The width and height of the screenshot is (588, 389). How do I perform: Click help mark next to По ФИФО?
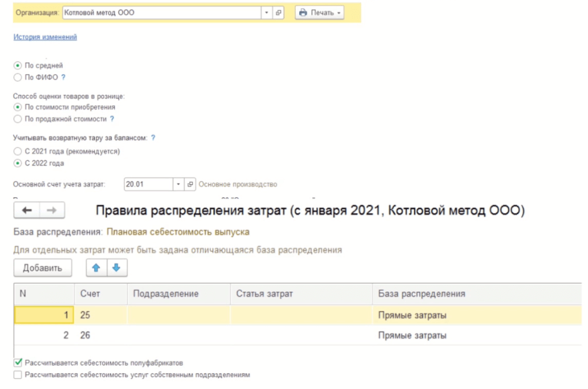(x=63, y=77)
